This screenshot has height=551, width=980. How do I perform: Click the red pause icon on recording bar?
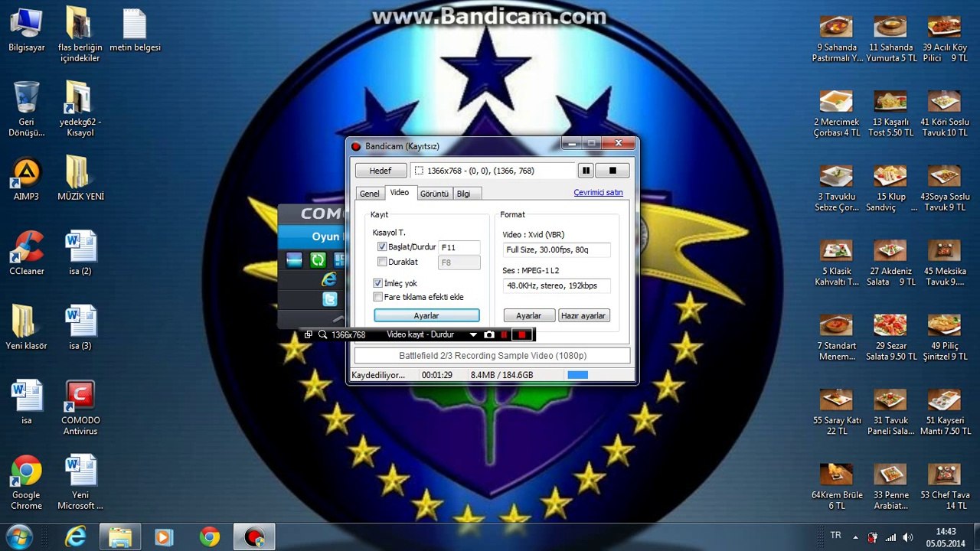504,334
